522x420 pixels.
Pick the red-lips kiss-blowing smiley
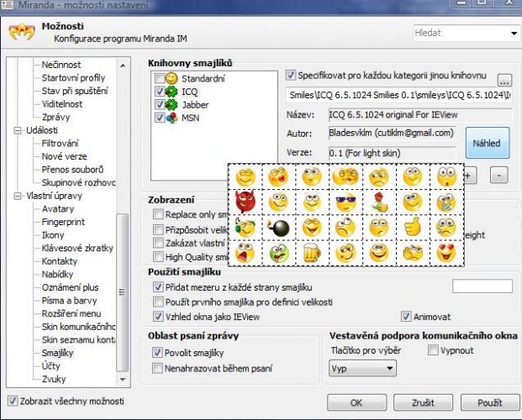coord(278,176)
